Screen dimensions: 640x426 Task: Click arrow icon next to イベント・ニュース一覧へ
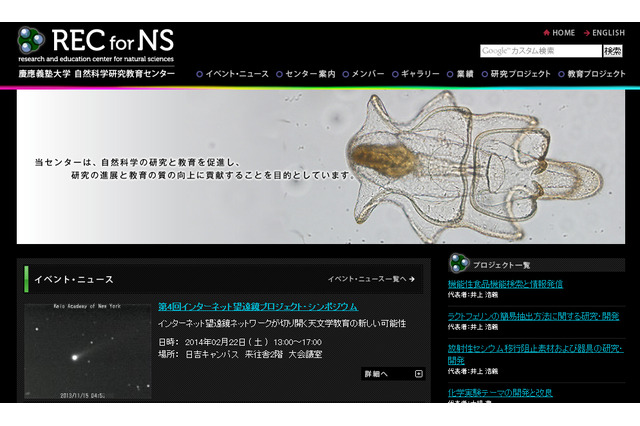pos(412,279)
